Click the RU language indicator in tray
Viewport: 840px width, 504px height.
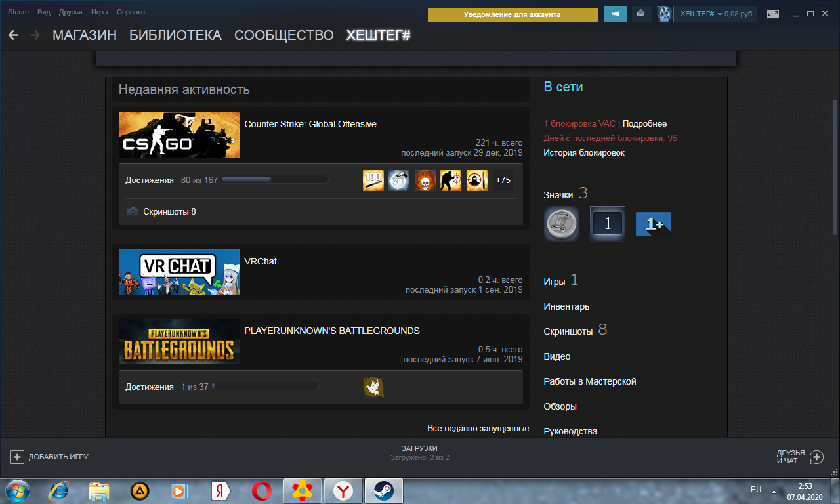756,490
